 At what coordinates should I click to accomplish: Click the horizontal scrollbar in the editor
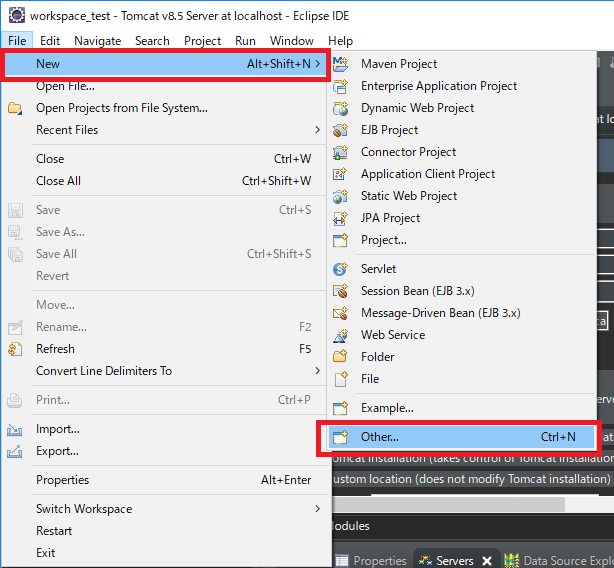(448, 504)
